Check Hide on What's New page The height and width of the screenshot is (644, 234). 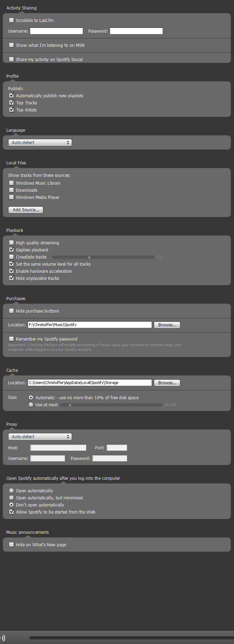point(11,545)
